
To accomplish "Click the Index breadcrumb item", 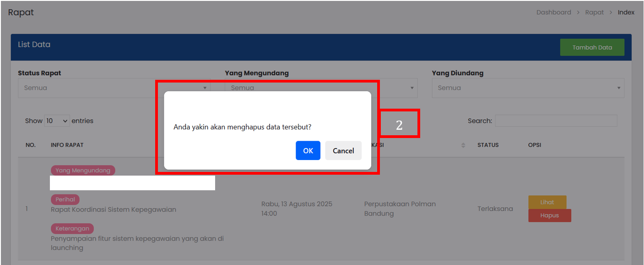I will 626,12.
